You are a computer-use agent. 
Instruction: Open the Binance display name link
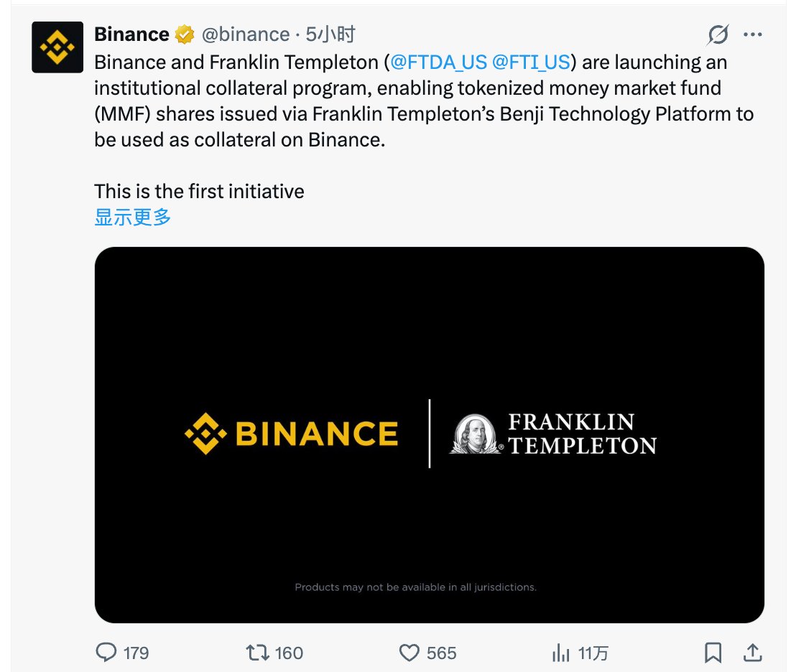tap(131, 34)
